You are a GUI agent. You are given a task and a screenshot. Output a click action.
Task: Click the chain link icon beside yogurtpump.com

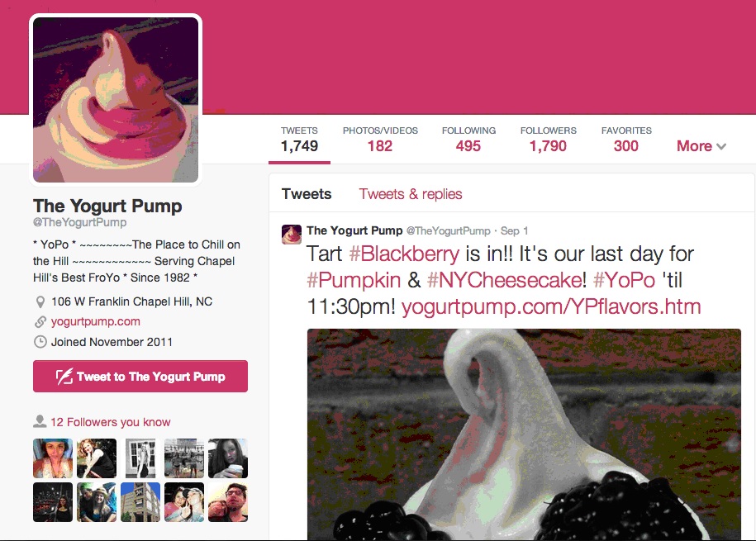pyautogui.click(x=40, y=321)
